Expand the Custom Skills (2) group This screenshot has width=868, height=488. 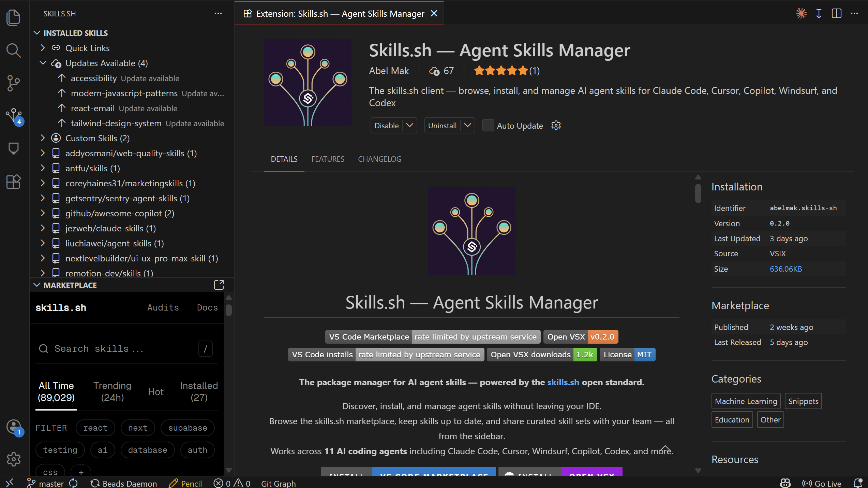43,138
